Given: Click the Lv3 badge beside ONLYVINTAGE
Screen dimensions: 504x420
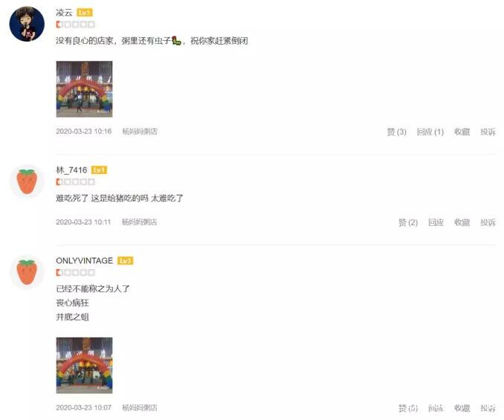Looking at the screenshot, I should [125, 261].
